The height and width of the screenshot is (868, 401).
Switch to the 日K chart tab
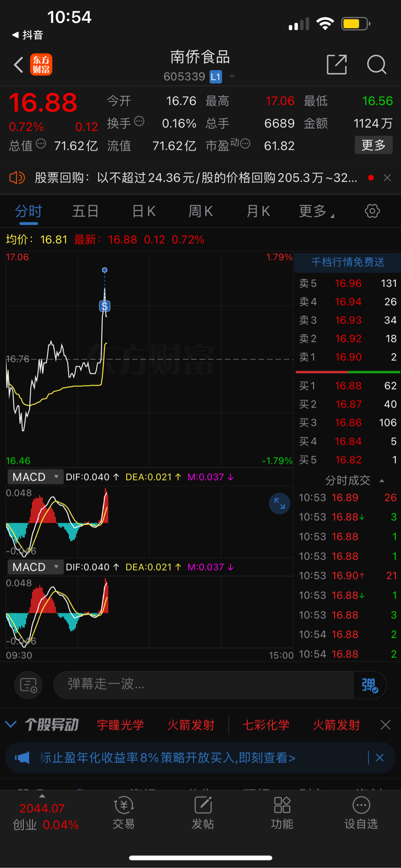144,212
